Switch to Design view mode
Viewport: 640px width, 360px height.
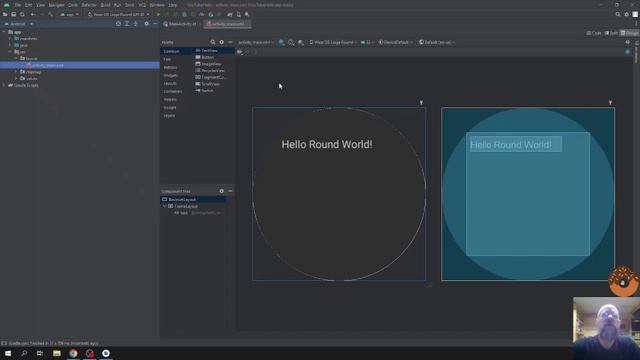pos(629,33)
